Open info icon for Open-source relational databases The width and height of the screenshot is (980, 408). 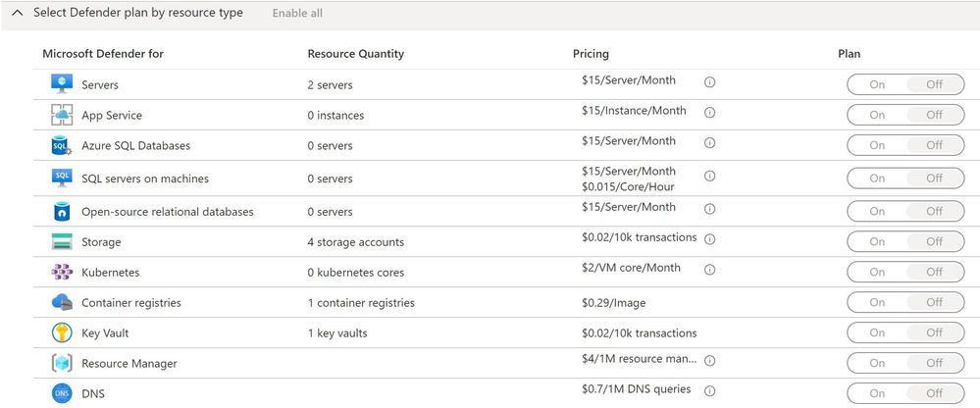coord(709,209)
